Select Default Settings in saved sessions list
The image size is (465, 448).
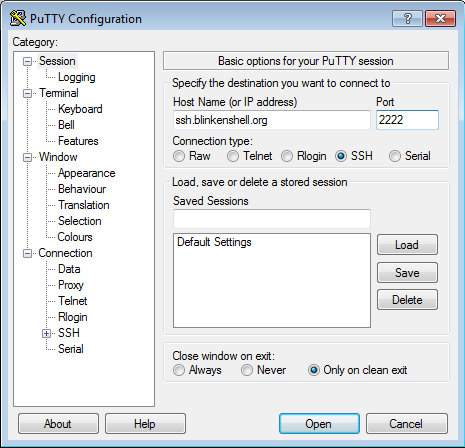click(214, 242)
